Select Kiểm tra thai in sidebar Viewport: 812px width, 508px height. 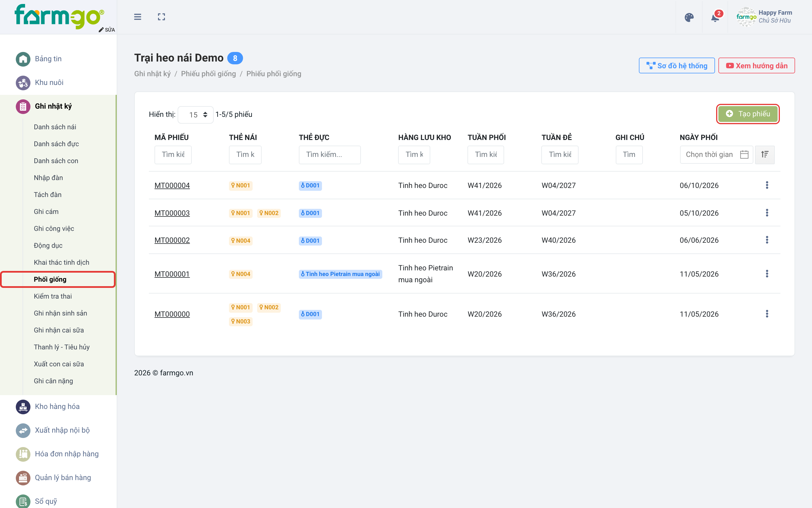point(53,296)
